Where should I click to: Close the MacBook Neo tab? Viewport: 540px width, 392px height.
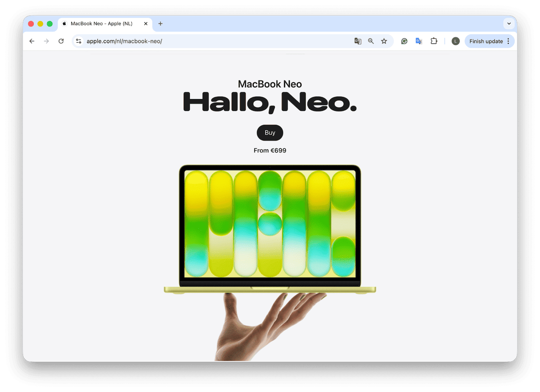146,23
